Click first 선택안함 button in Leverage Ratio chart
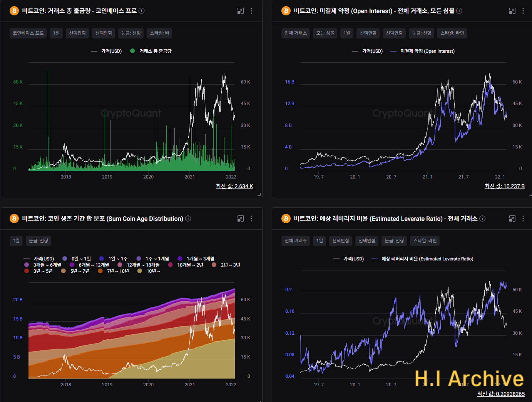 pos(341,241)
